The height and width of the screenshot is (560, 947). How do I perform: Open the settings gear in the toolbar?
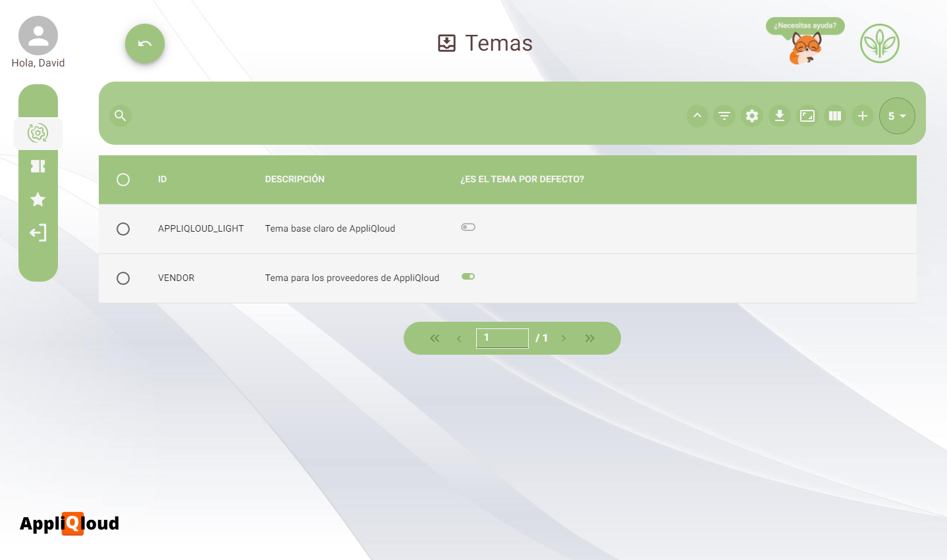click(x=752, y=116)
